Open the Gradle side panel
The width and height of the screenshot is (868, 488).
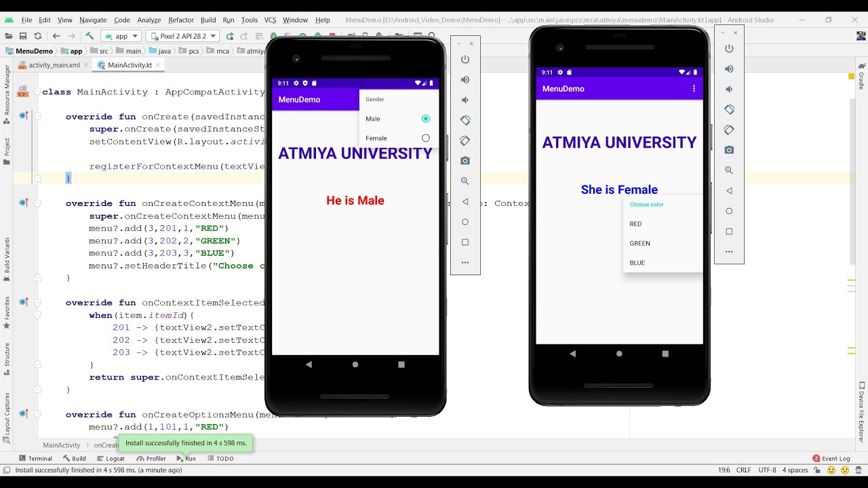(861, 75)
